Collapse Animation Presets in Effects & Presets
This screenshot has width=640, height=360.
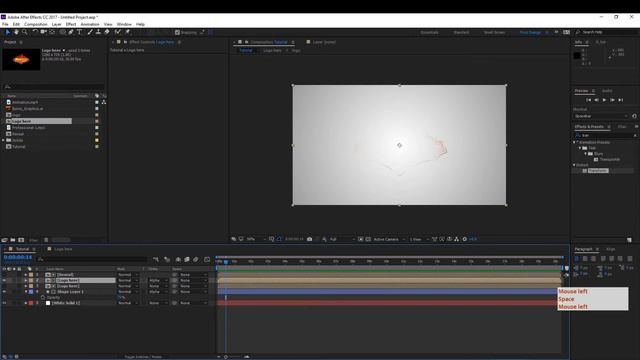click(575, 142)
